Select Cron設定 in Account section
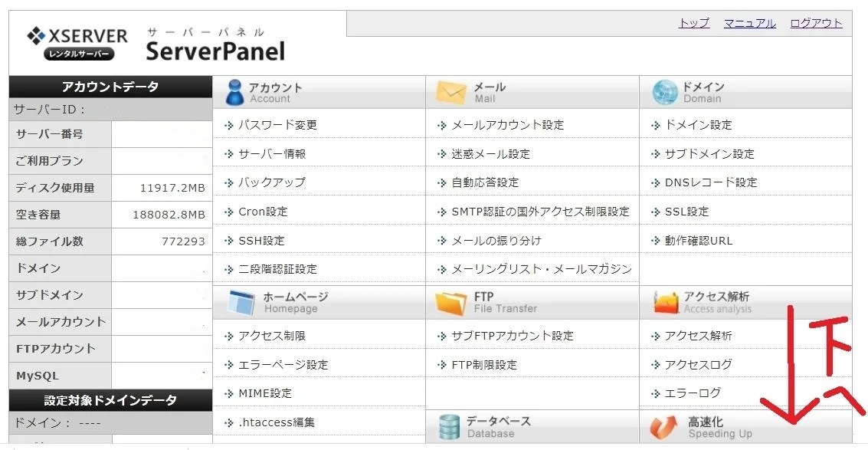 (263, 212)
